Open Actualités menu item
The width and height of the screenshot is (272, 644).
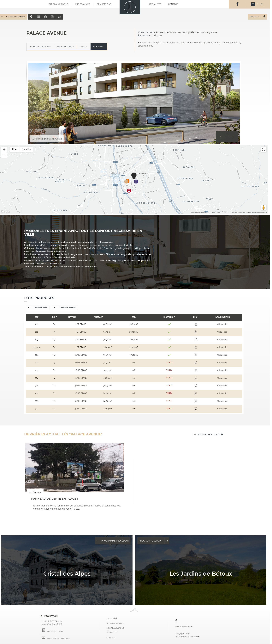pos(155,4)
